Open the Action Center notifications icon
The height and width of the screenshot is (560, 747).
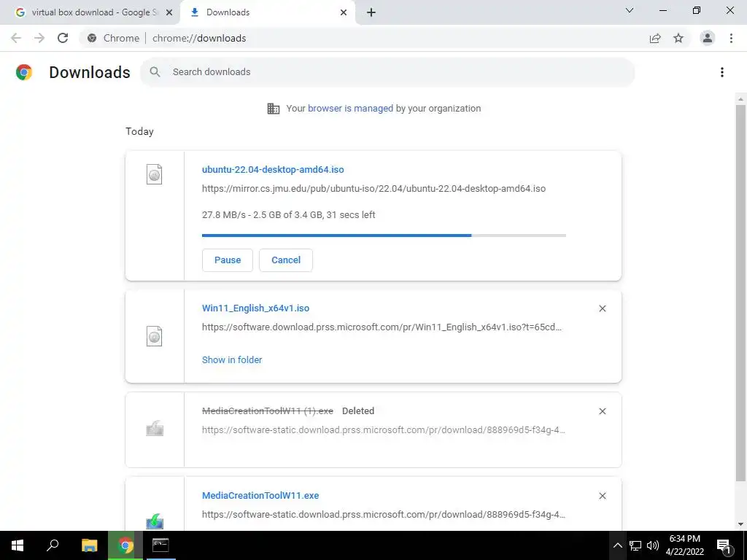click(x=724, y=545)
